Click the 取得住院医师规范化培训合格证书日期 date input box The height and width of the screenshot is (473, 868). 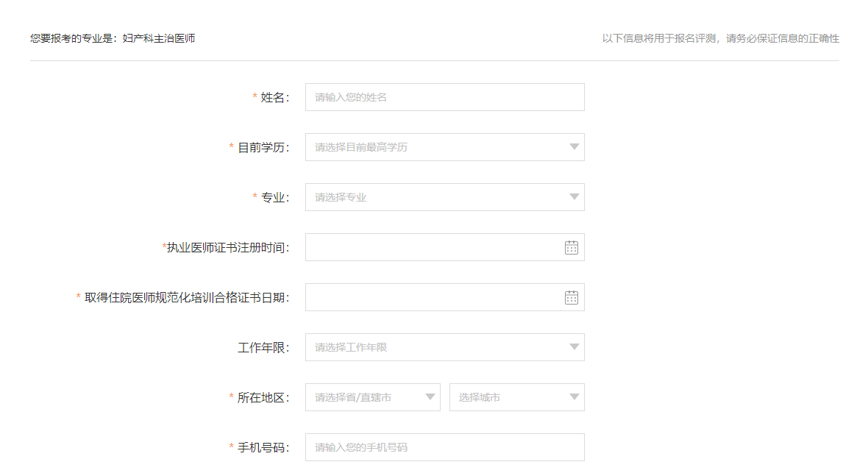[x=430, y=297]
